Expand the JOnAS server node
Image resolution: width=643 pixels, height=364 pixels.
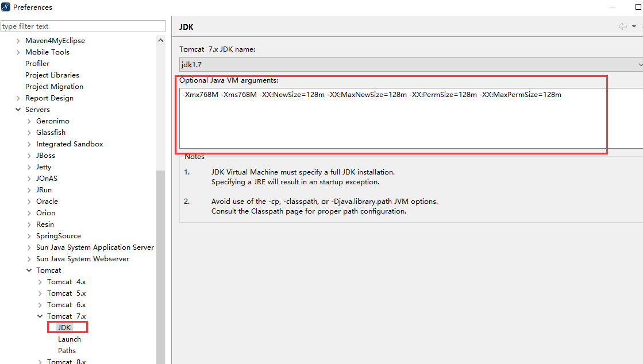tap(29, 179)
